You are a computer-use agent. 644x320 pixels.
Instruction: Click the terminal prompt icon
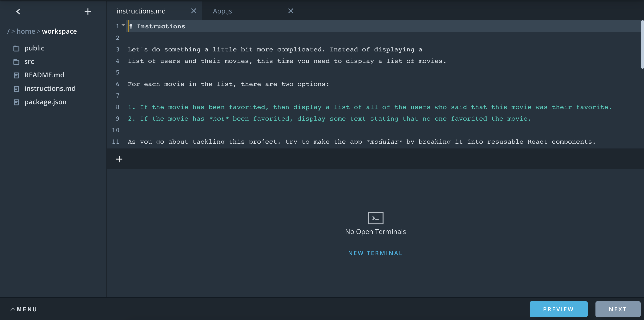coord(376,218)
